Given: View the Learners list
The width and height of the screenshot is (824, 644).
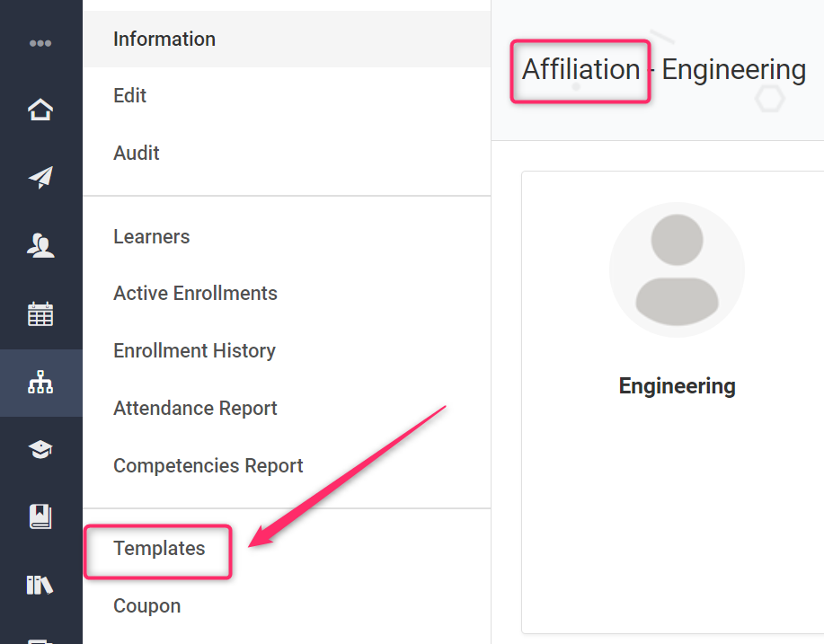Looking at the screenshot, I should pyautogui.click(x=152, y=237).
